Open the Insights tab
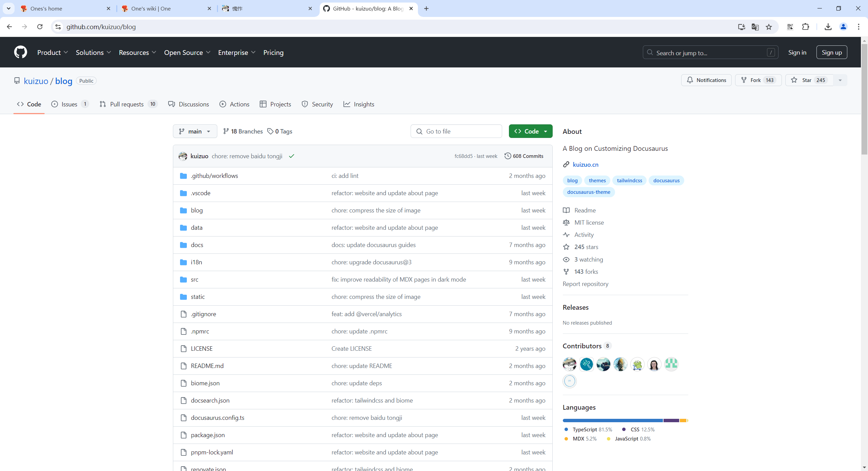 pyautogui.click(x=359, y=104)
